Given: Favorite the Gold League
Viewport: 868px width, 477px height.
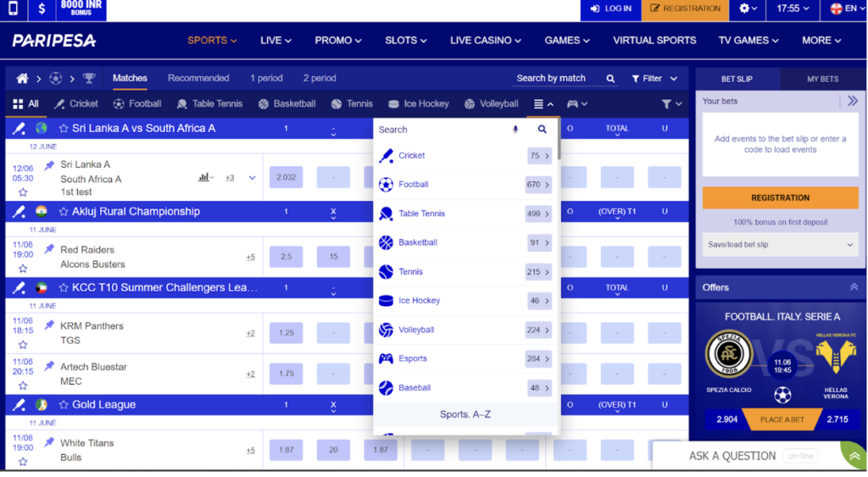Looking at the screenshot, I should click(x=64, y=404).
